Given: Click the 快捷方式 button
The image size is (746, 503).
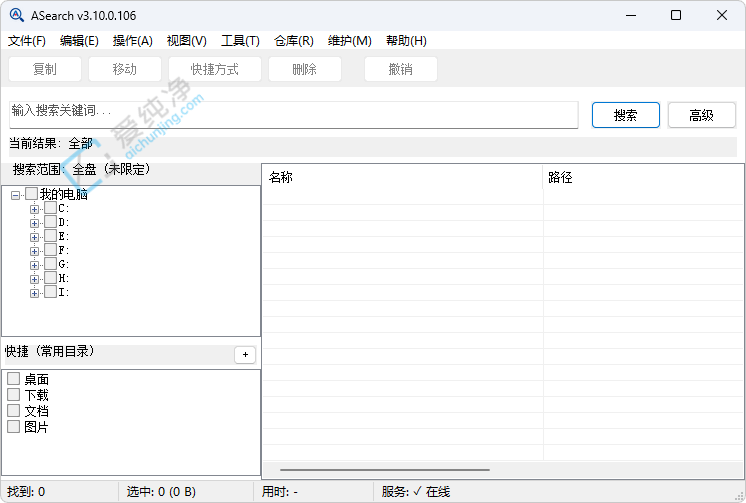Looking at the screenshot, I should tap(215, 69).
